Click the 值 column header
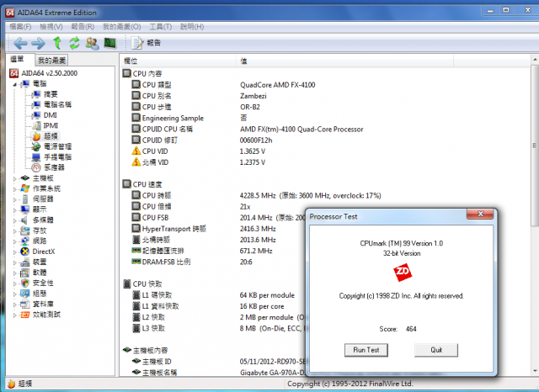 344,61
